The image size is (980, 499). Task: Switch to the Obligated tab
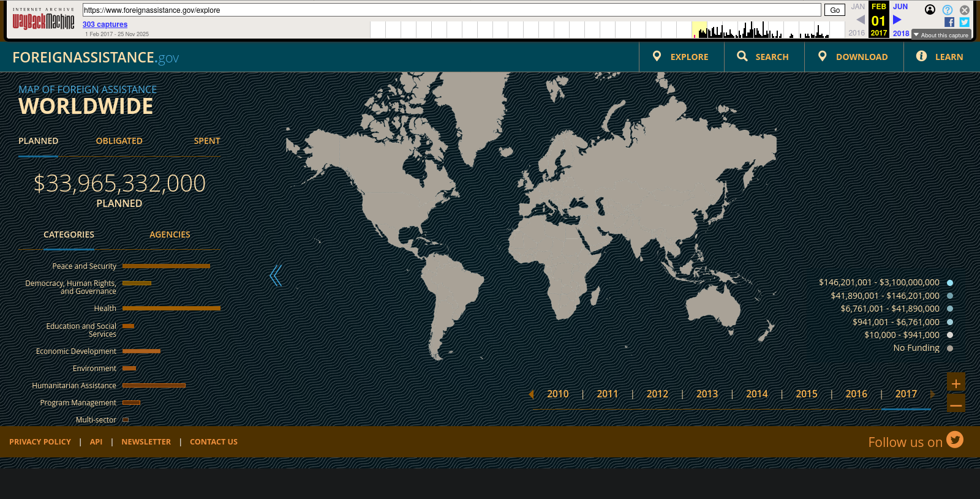[x=119, y=141]
